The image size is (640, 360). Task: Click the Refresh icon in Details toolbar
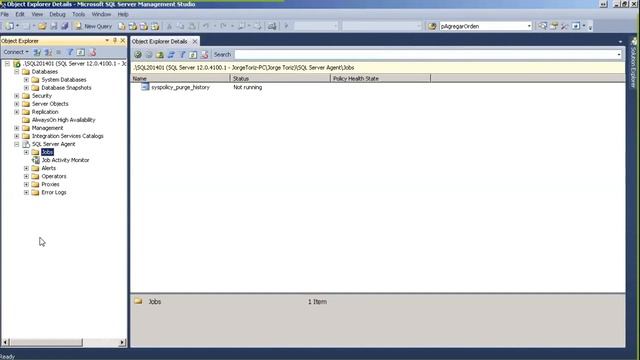193,54
